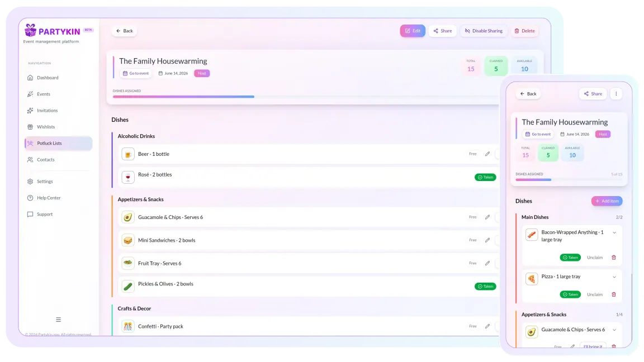Toggle the Taken status on Rosé
644x362 pixels.
(485, 177)
